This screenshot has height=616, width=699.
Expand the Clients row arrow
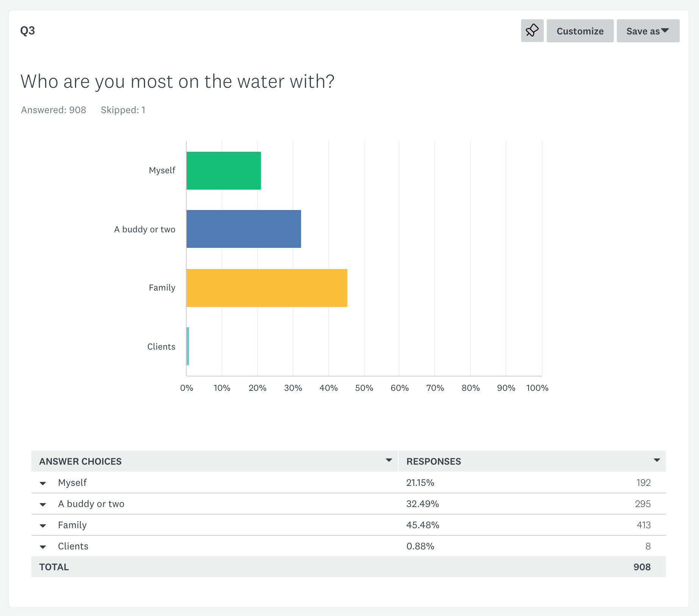43,547
